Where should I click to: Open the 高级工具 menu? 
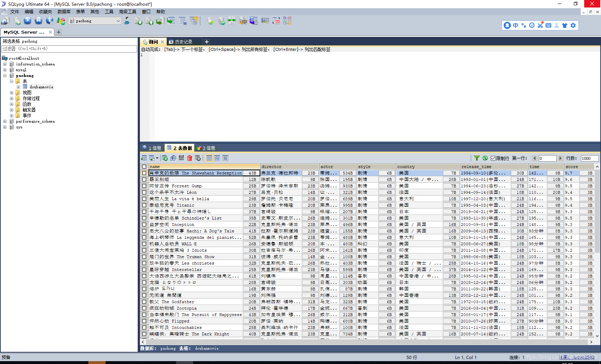pyautogui.click(x=128, y=12)
